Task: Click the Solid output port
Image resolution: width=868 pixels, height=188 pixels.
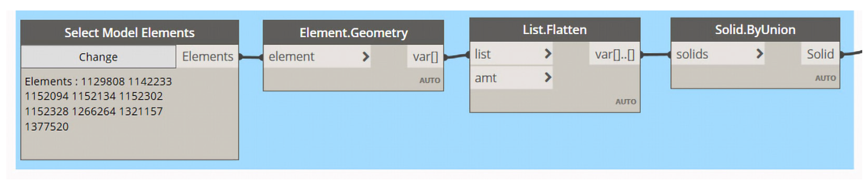Action: [820, 54]
